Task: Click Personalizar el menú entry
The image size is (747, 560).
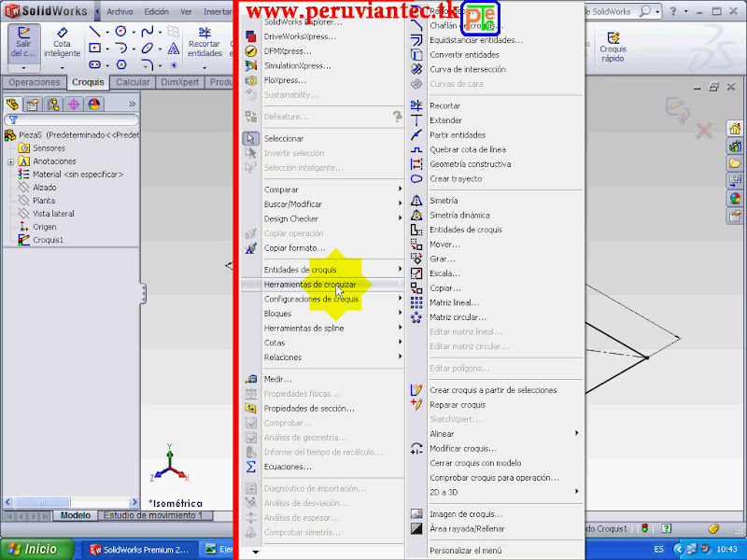Action: [x=496, y=551]
